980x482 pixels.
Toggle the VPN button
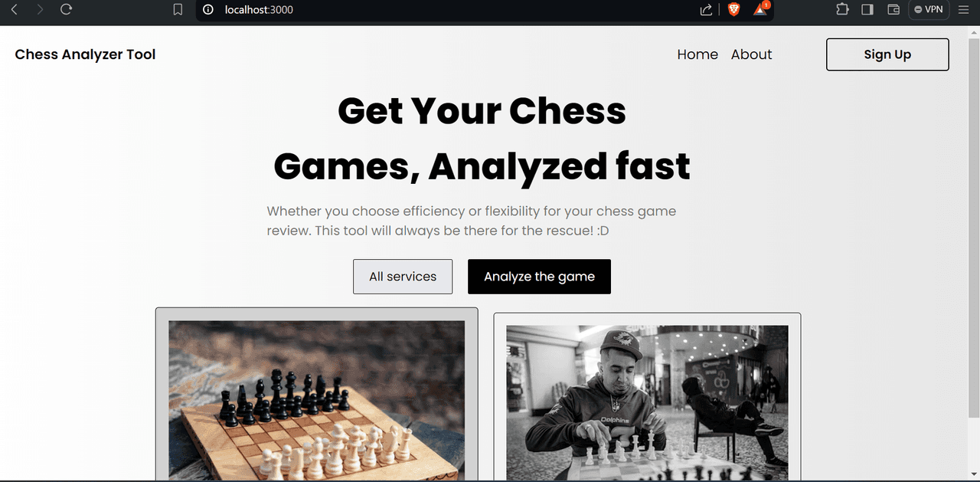click(x=929, y=10)
